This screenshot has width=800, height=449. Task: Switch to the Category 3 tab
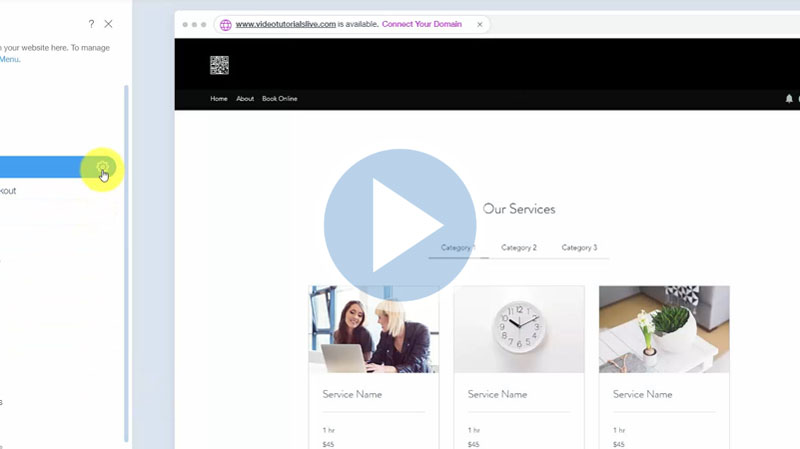click(579, 247)
